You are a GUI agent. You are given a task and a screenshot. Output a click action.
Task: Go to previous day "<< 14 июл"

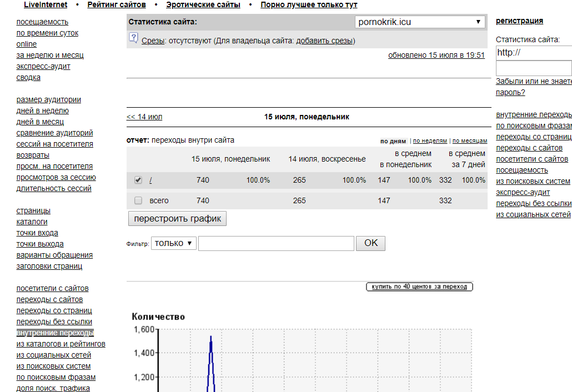(144, 117)
